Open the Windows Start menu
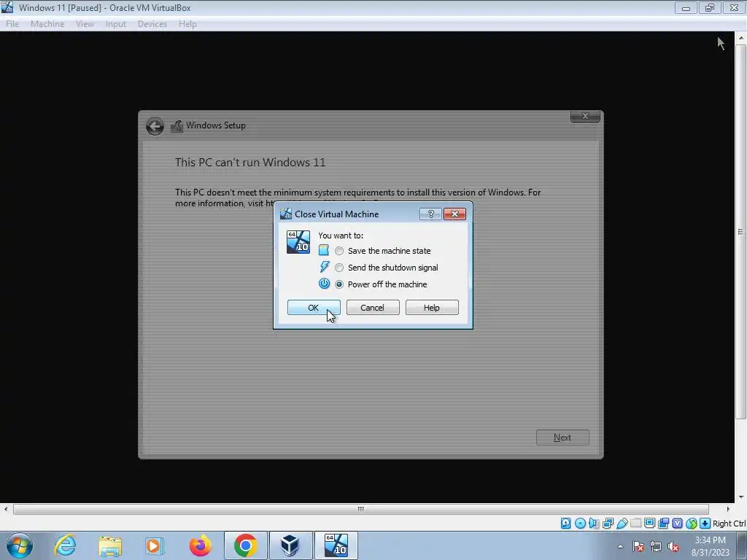The image size is (747, 560). (x=20, y=545)
